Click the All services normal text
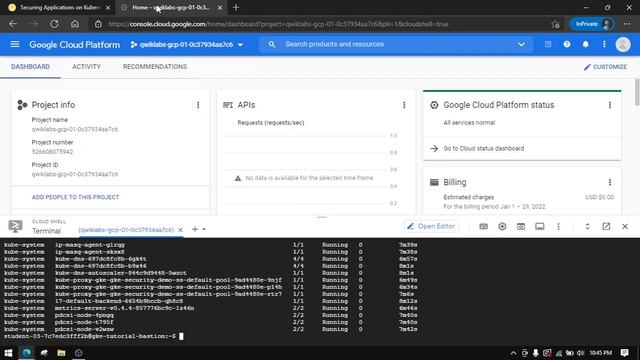 coord(469,123)
